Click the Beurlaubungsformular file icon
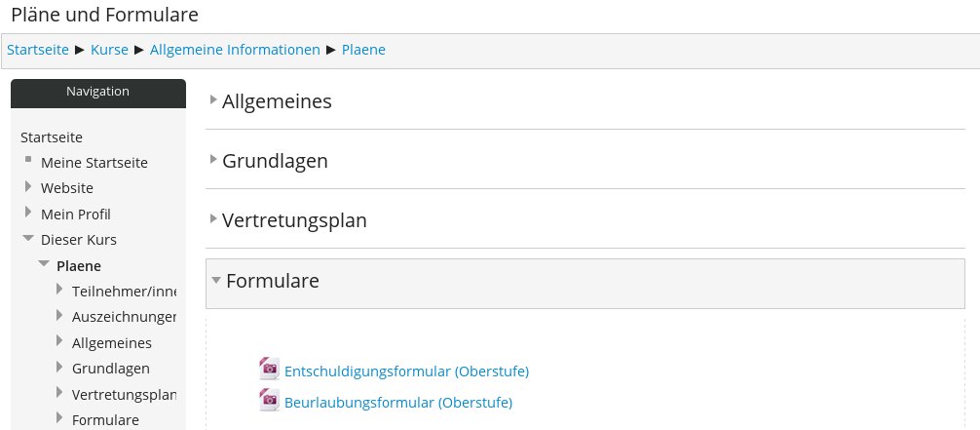 (269, 400)
